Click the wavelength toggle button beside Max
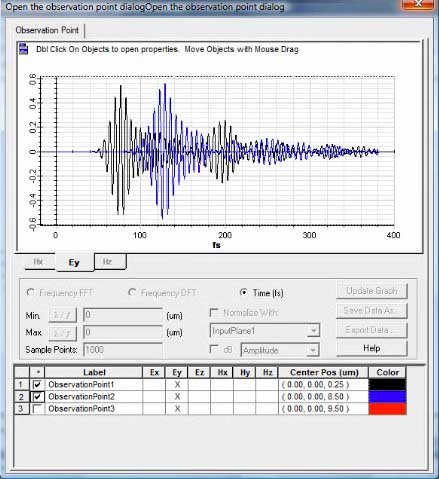Viewport: 439px width, 479px height. [62, 332]
